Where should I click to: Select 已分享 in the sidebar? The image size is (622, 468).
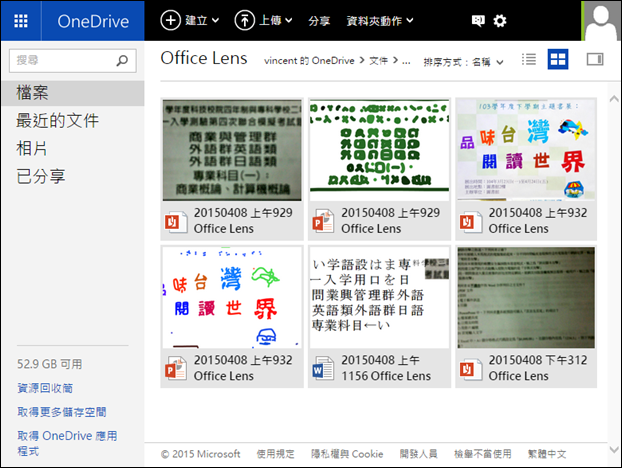click(x=40, y=176)
